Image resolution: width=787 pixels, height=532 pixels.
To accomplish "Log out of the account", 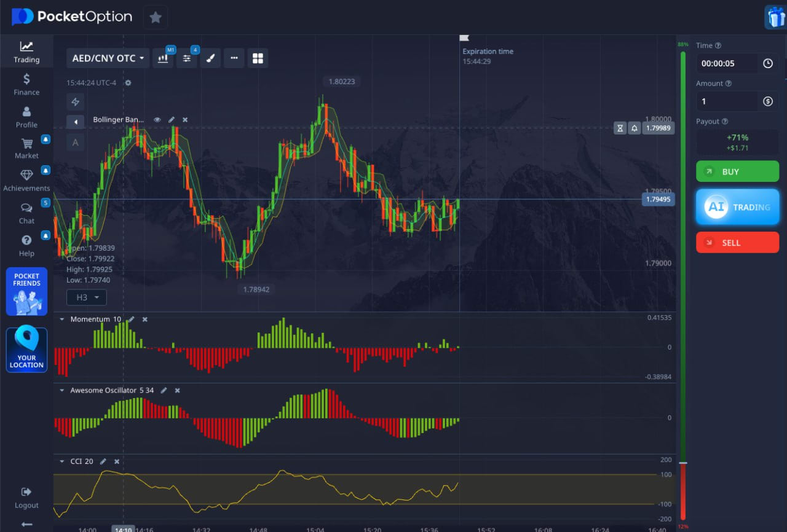I will click(x=26, y=498).
